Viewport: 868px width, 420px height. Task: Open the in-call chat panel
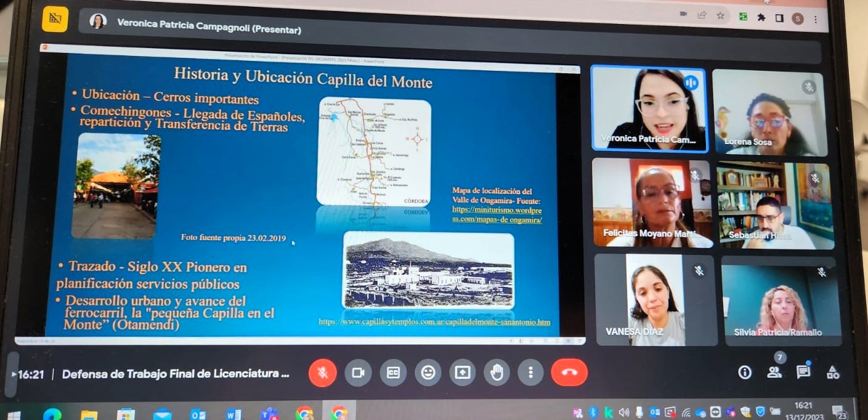point(803,372)
